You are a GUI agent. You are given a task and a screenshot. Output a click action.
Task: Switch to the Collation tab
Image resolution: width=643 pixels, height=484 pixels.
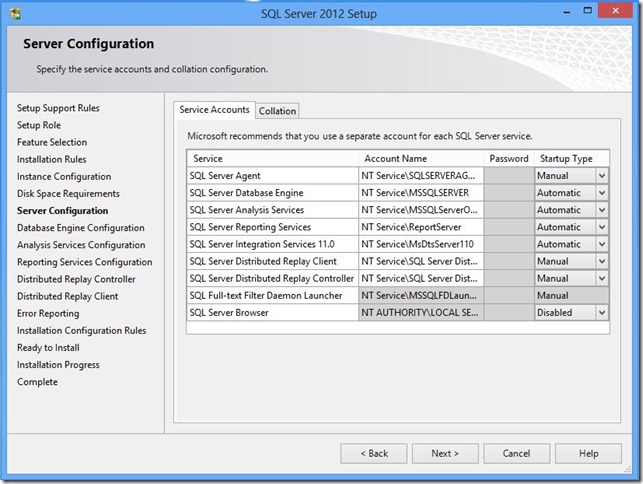pos(277,111)
